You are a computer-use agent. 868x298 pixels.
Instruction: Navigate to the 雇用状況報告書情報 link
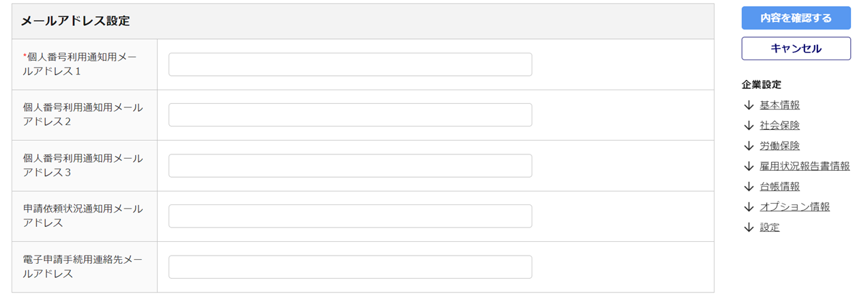[805, 166]
